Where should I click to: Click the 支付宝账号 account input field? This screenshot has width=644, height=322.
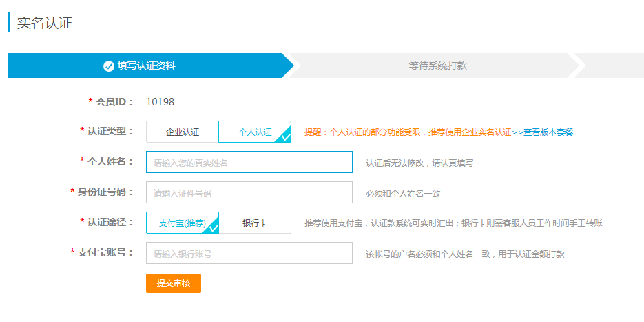[249, 253]
